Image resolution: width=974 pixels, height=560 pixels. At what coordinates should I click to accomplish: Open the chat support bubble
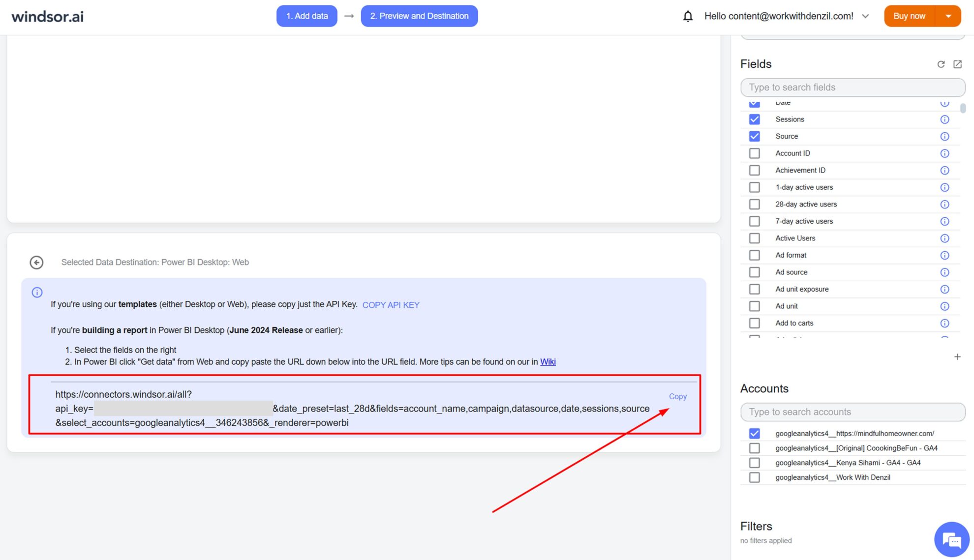point(951,539)
